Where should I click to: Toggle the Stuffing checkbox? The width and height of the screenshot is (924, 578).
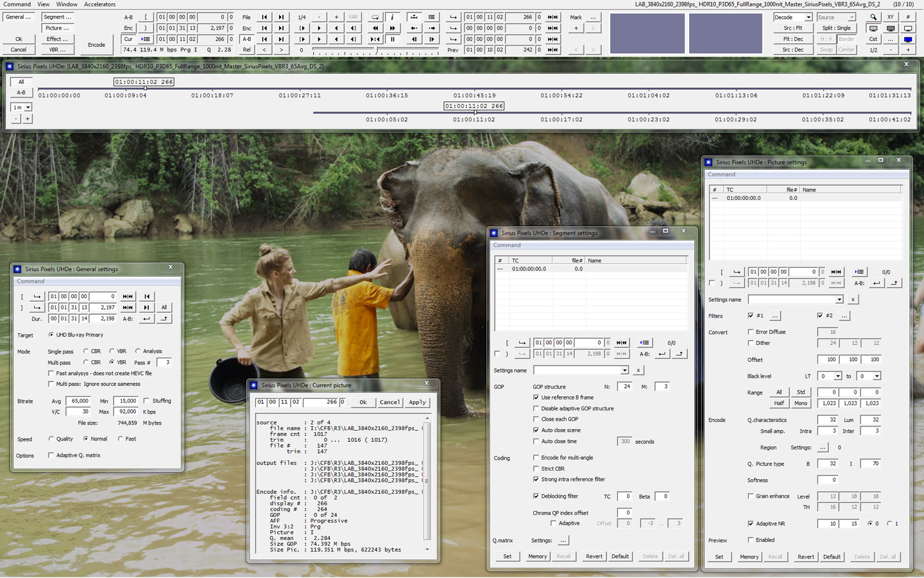click(x=146, y=401)
